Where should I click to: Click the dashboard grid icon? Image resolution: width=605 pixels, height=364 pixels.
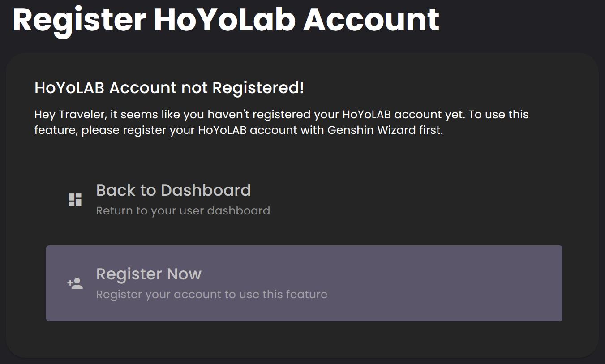tap(75, 200)
